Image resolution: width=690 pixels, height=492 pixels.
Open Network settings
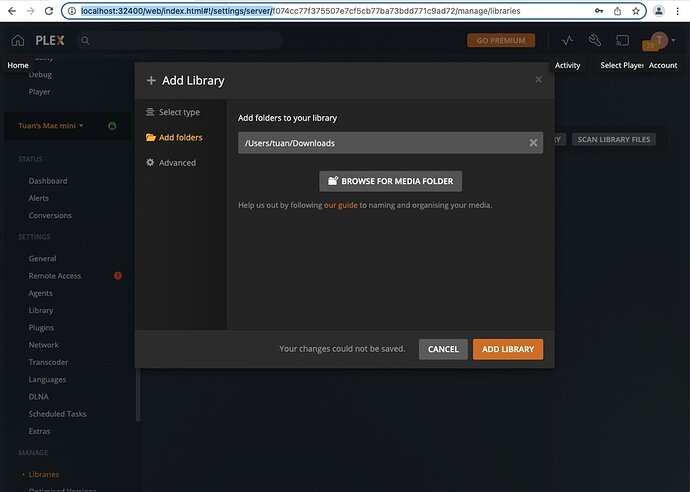44,345
